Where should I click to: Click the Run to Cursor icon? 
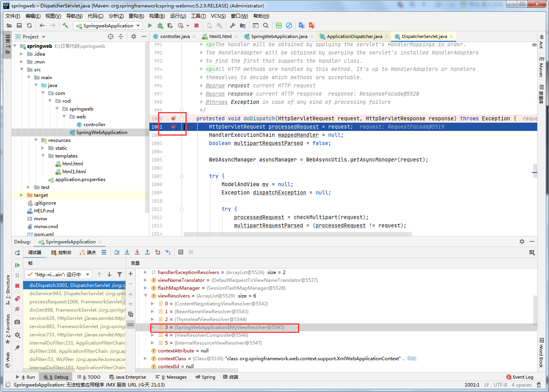(x=168, y=252)
